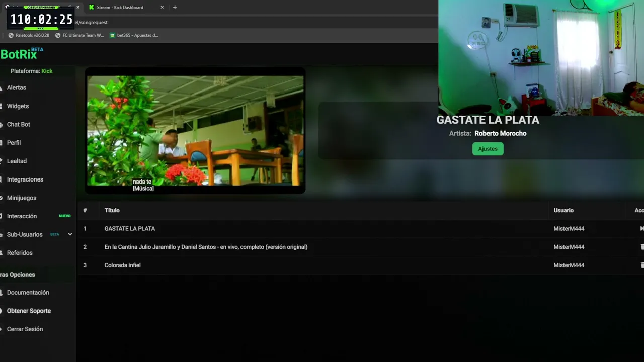Open the Lealtad section
The width and height of the screenshot is (644, 362).
pyautogui.click(x=17, y=161)
